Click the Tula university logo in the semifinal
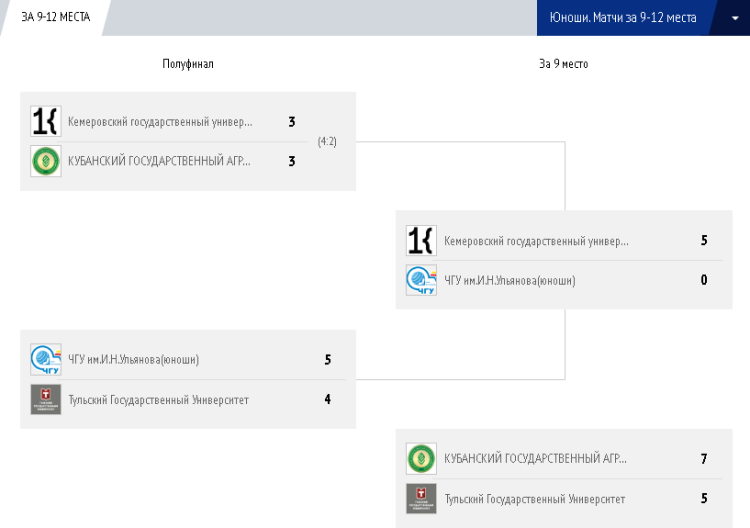This screenshot has height=528, width=750. coord(46,399)
